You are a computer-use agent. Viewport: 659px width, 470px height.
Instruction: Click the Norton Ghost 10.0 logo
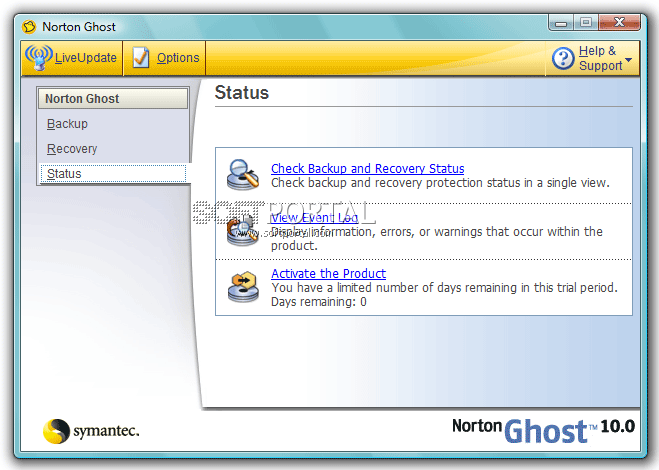[x=543, y=430]
